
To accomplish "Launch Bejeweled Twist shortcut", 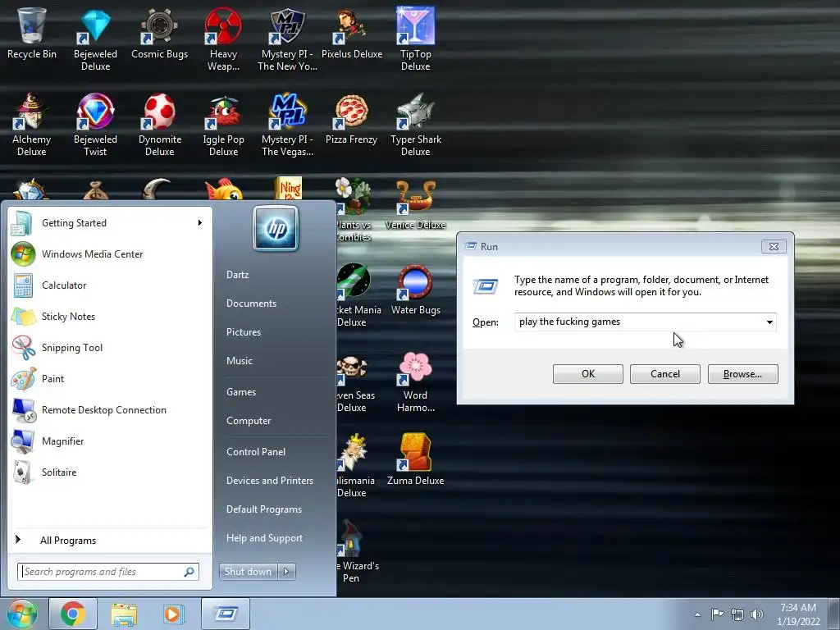I will (x=95, y=125).
